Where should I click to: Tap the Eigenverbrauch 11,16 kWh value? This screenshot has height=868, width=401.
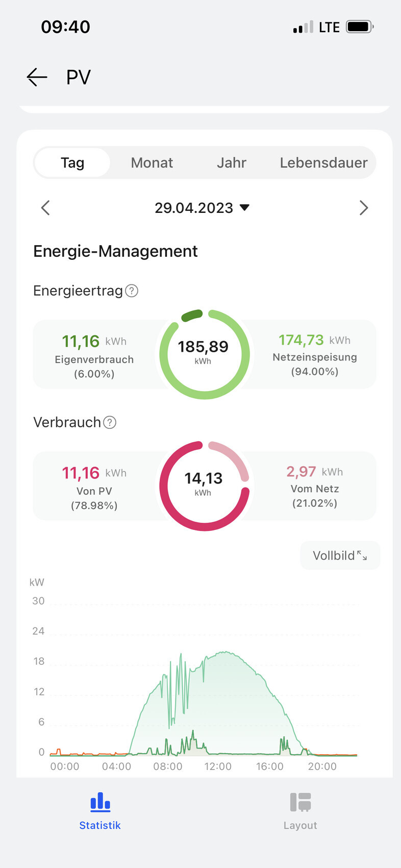coord(81,341)
